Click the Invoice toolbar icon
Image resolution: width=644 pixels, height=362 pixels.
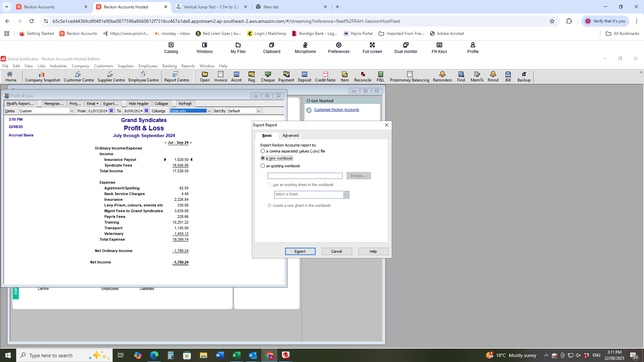220,76
